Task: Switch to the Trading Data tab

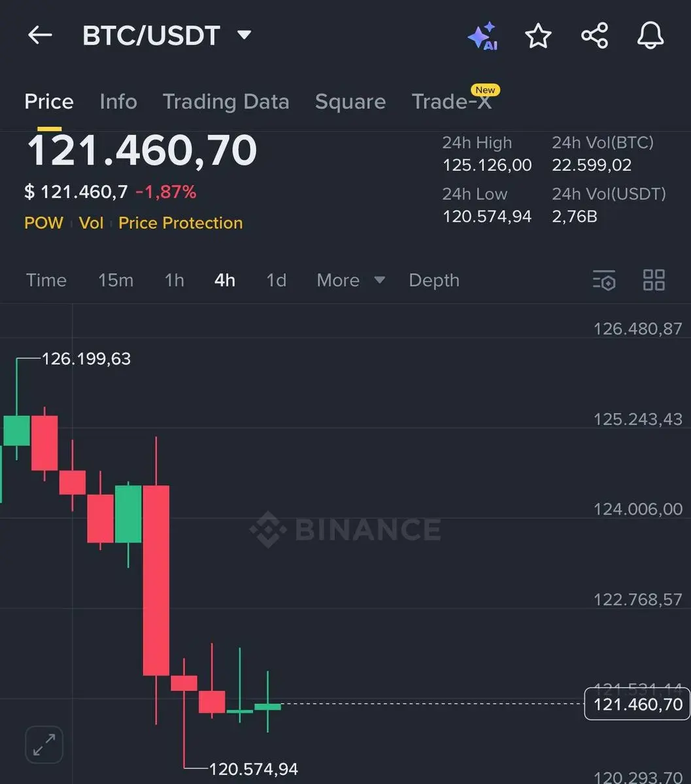Action: point(226,101)
